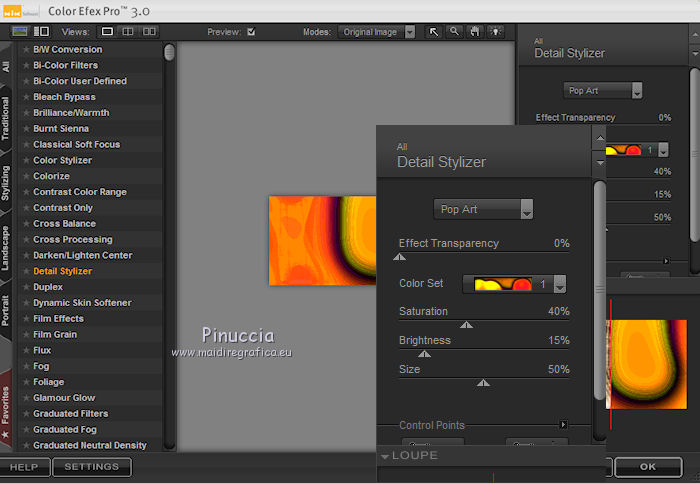
Task: Open the Portrait side tab
Action: point(5,310)
